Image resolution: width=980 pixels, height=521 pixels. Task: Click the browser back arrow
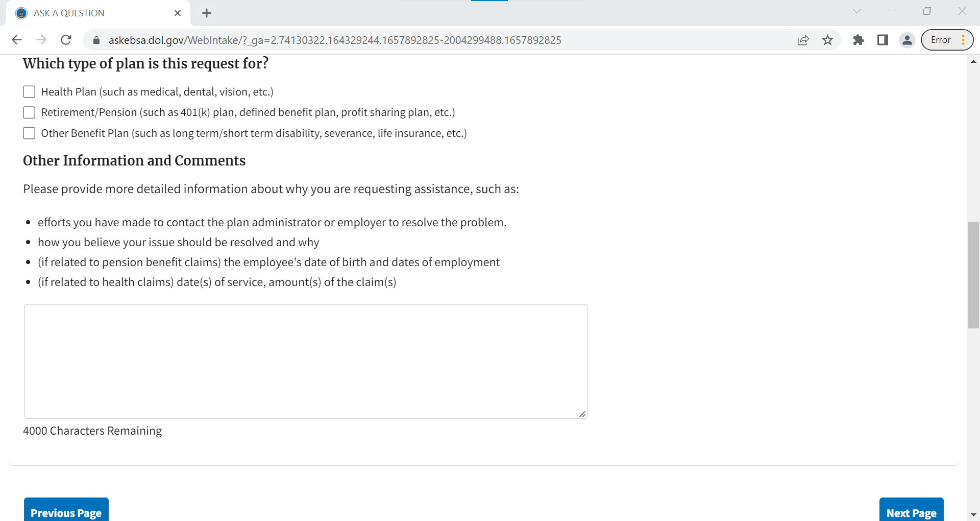[17, 40]
